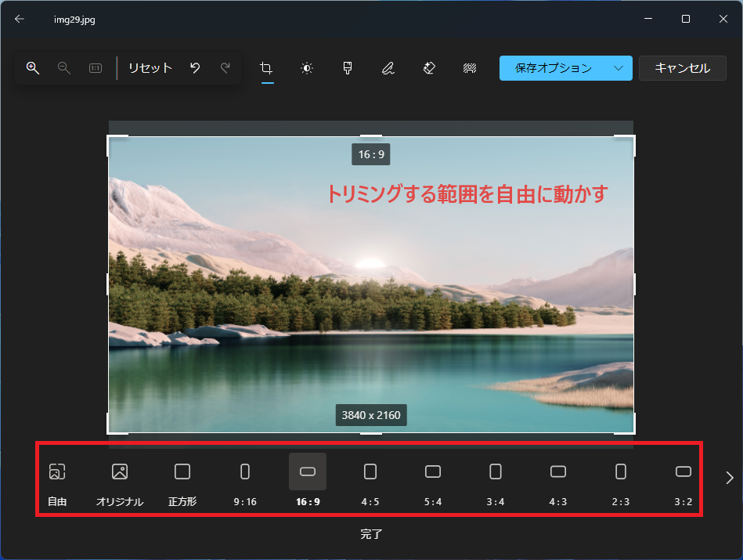Zoom in with the magnifier plus icon

(33, 68)
